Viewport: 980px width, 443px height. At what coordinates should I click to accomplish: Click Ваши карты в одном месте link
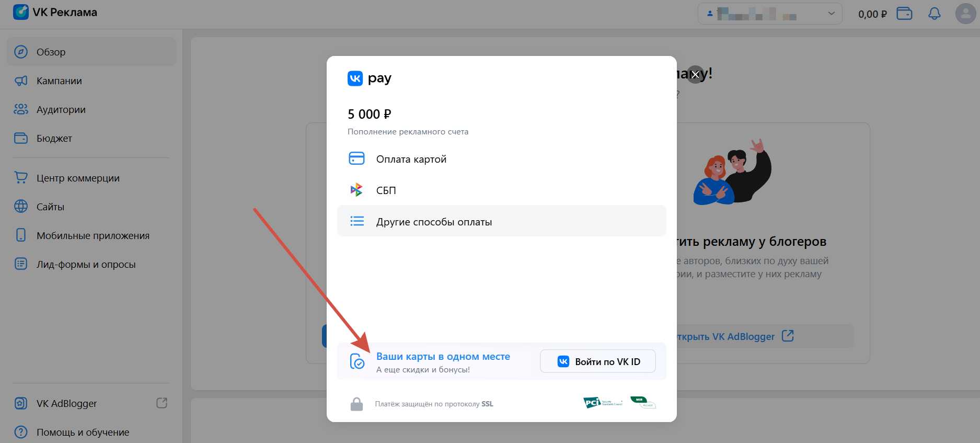click(x=443, y=356)
